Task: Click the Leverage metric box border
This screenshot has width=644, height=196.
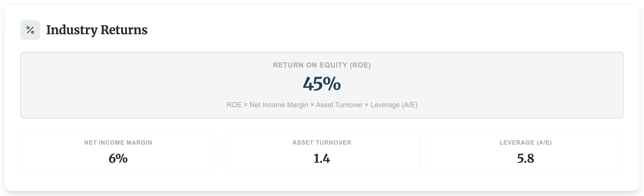Action: [525, 131]
